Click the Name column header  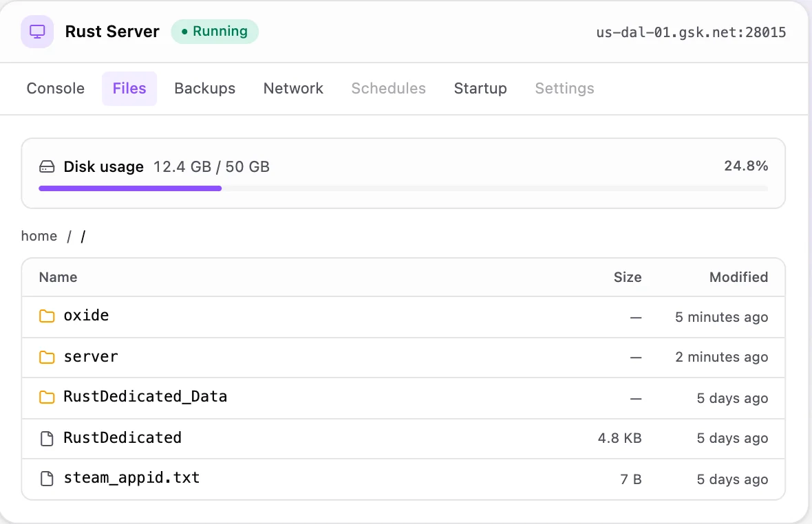pos(58,277)
